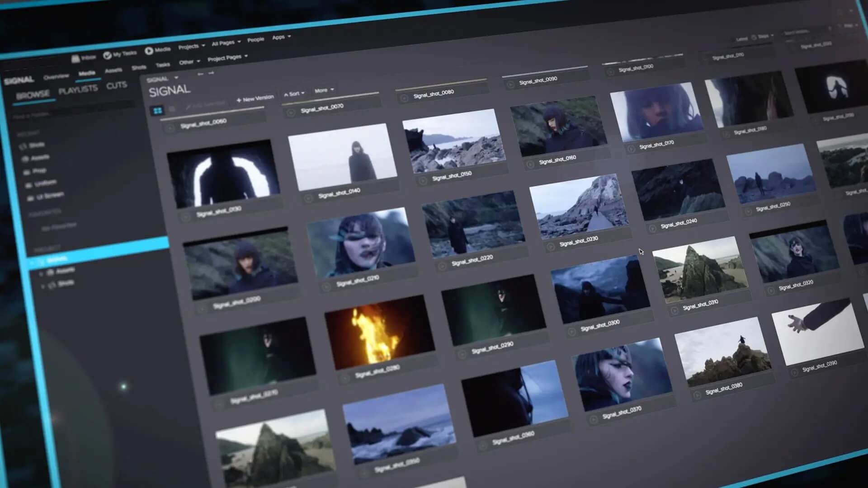Click the Signal_shot_0210 label
The width and height of the screenshot is (868, 488).
coord(358,281)
